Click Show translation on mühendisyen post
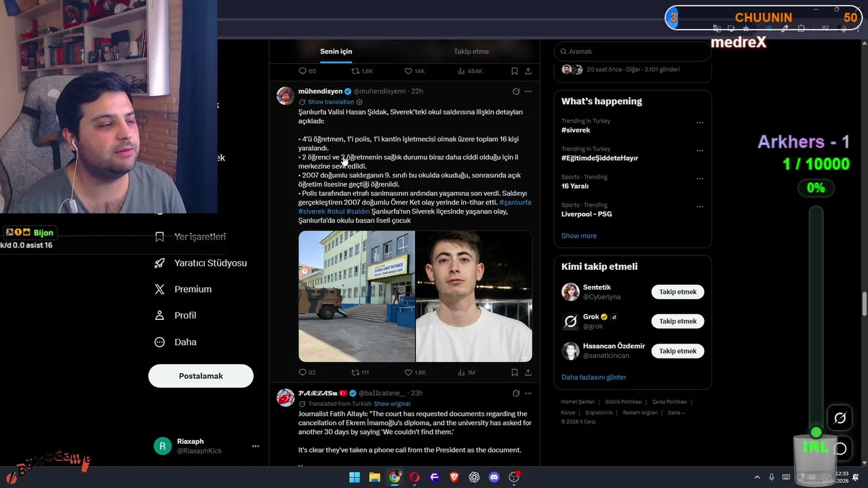Screen dimensions: 868x488 (x=331, y=102)
